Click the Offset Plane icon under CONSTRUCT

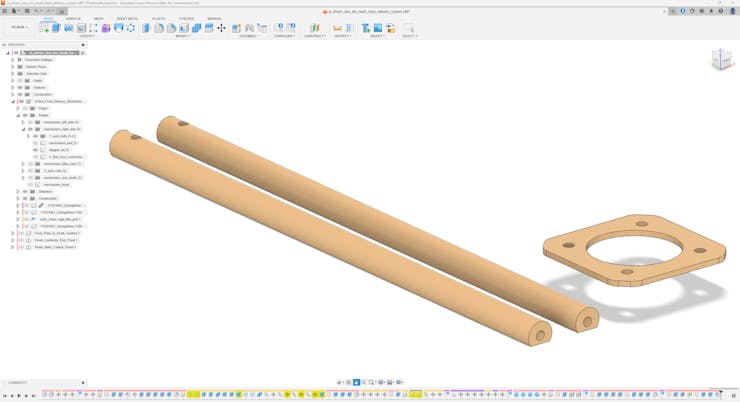point(314,28)
